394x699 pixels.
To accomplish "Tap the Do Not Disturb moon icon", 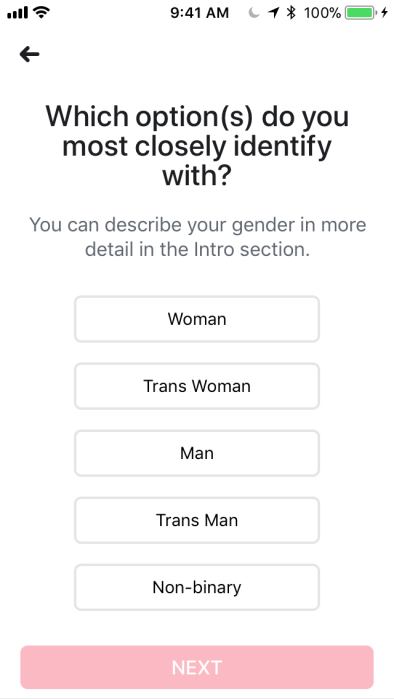I will [x=254, y=13].
